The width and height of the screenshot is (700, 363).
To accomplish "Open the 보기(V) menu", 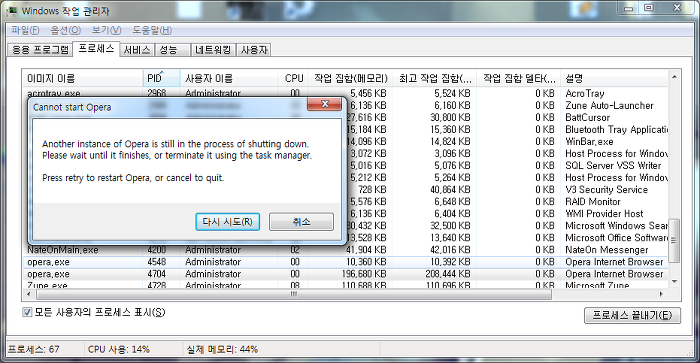I will 106,30.
